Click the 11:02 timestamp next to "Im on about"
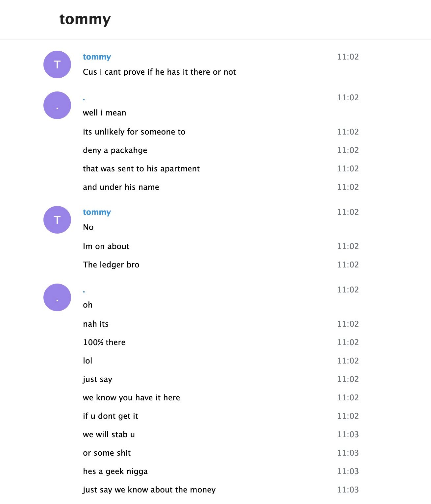Viewport: 431px width, 504px height. pyautogui.click(x=348, y=246)
